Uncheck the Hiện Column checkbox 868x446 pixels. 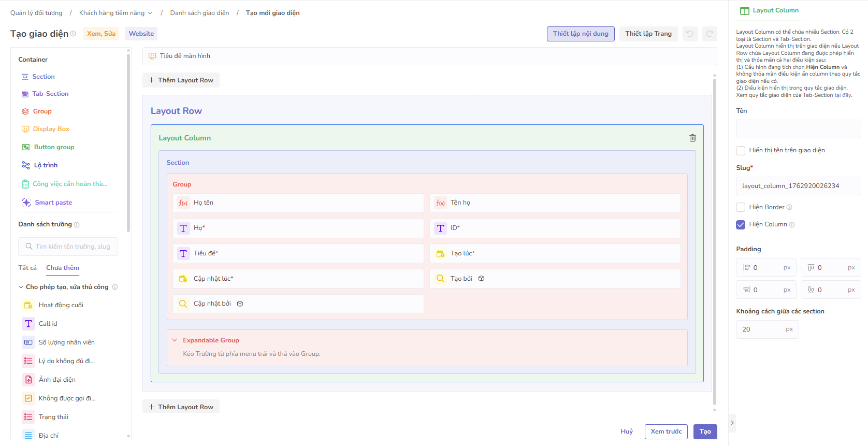pos(741,224)
